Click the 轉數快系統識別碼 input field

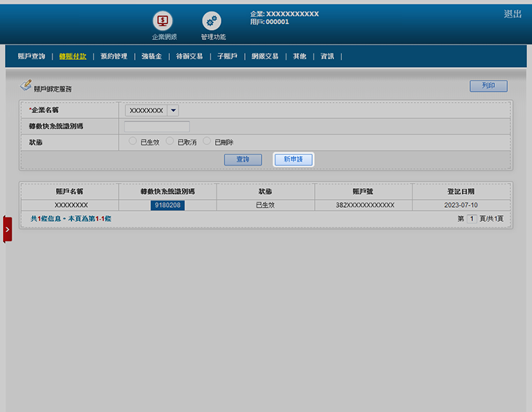tap(157, 126)
